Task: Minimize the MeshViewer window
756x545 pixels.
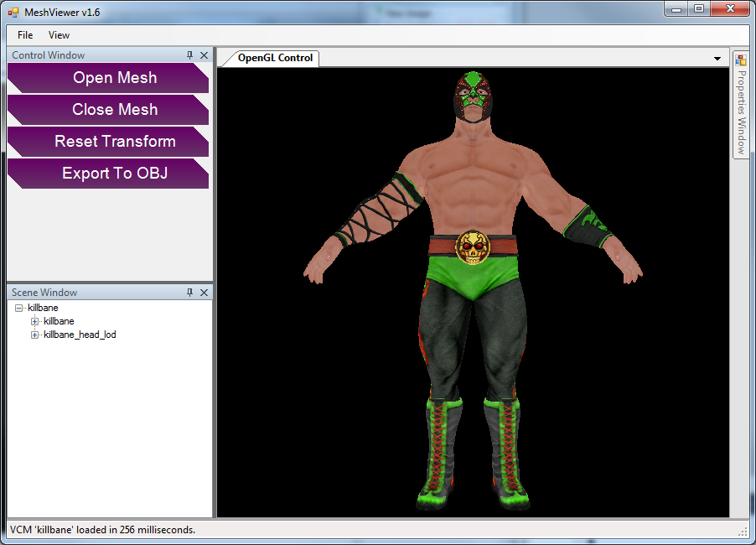Action: tap(676, 9)
